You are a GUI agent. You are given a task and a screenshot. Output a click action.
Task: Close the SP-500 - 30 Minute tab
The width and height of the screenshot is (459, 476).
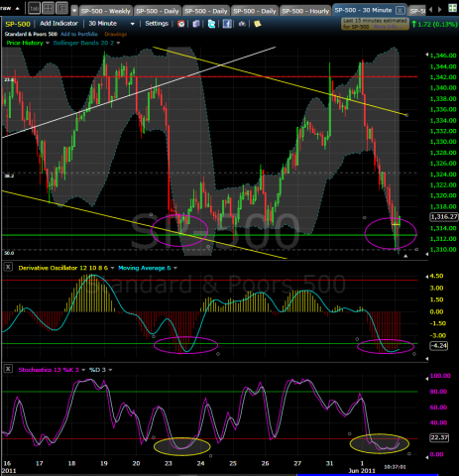[x=401, y=10]
